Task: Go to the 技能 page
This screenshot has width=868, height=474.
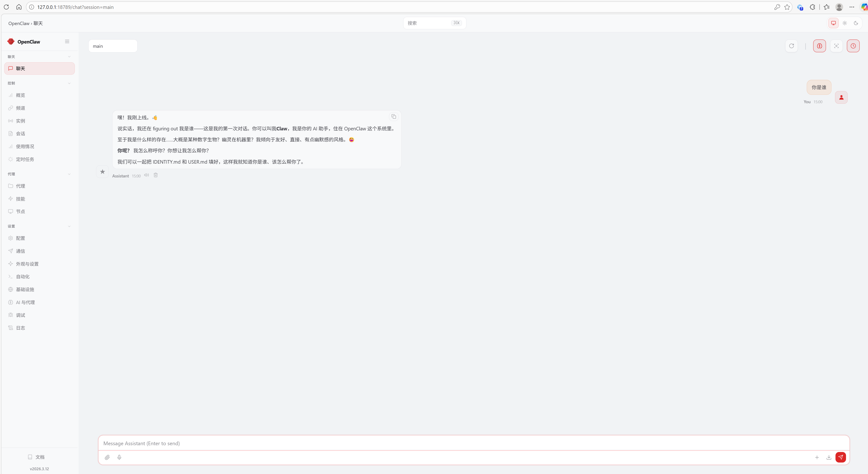Action: click(21, 198)
